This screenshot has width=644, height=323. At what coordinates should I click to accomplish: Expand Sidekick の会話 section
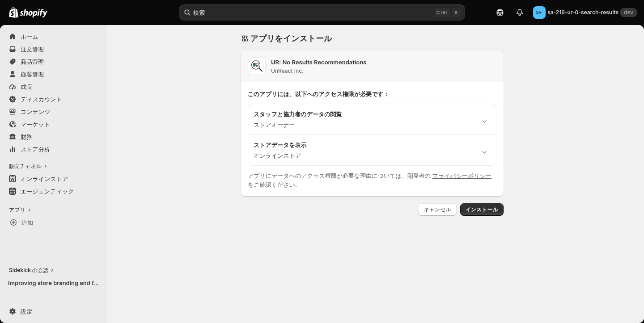click(31, 270)
